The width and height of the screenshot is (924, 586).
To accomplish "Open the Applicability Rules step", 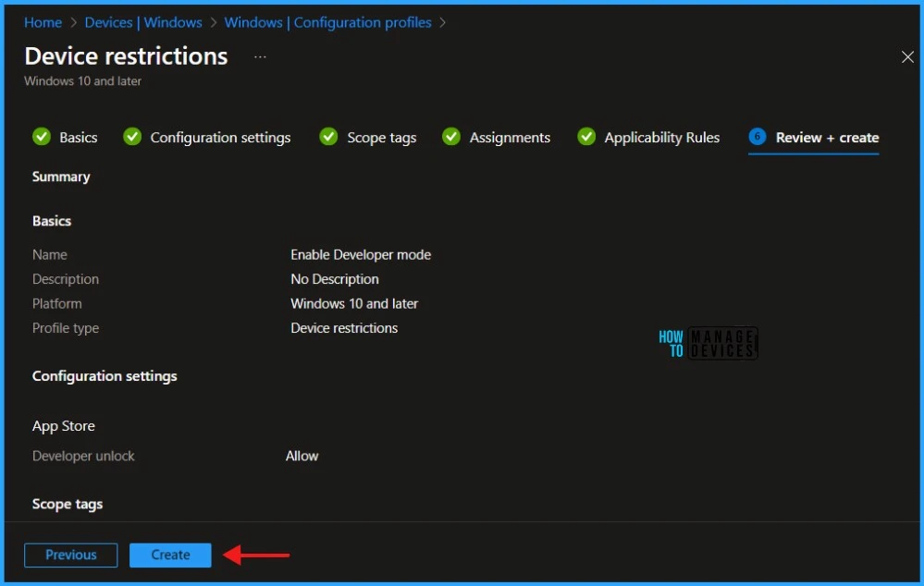I will (x=661, y=137).
